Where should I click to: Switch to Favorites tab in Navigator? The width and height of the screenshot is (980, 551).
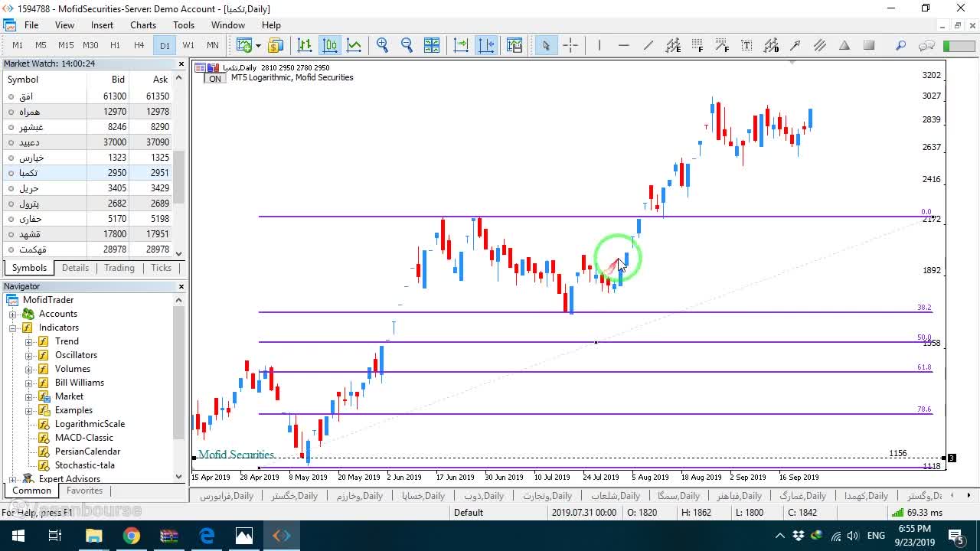[84, 491]
